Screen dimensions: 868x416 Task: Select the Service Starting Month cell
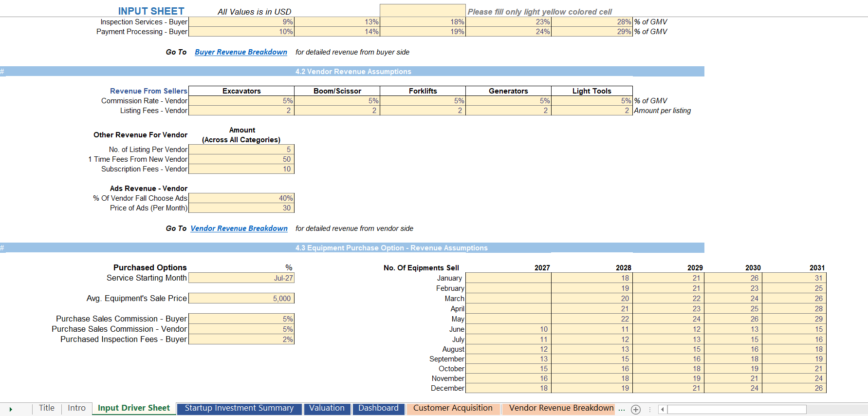click(x=241, y=278)
